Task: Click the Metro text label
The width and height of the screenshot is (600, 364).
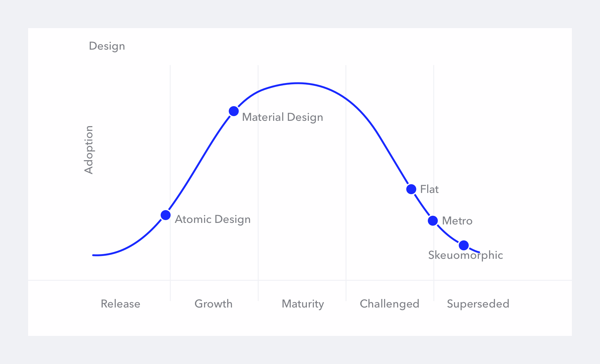Action: [457, 221]
